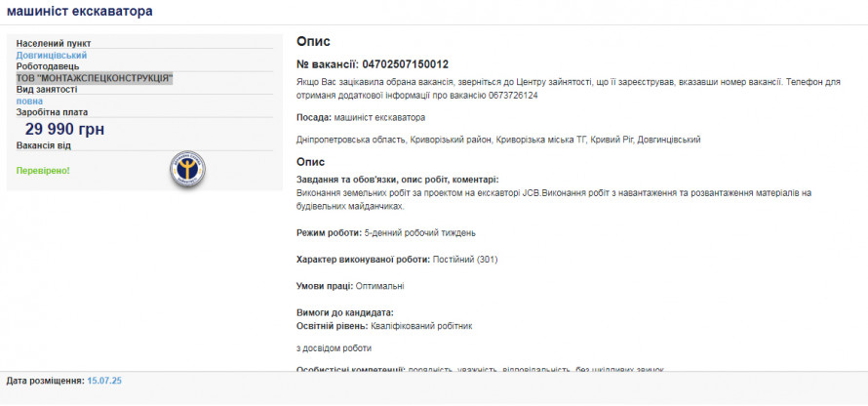Click the salary amount 29 990 грн
The height and width of the screenshot is (406, 868).
(64, 130)
